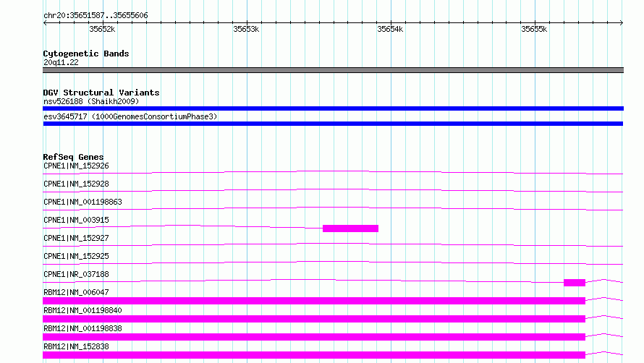This screenshot has height=363, width=644.
Task: Open the CPNE1|NM_152926 transcript label
Action: point(76,166)
